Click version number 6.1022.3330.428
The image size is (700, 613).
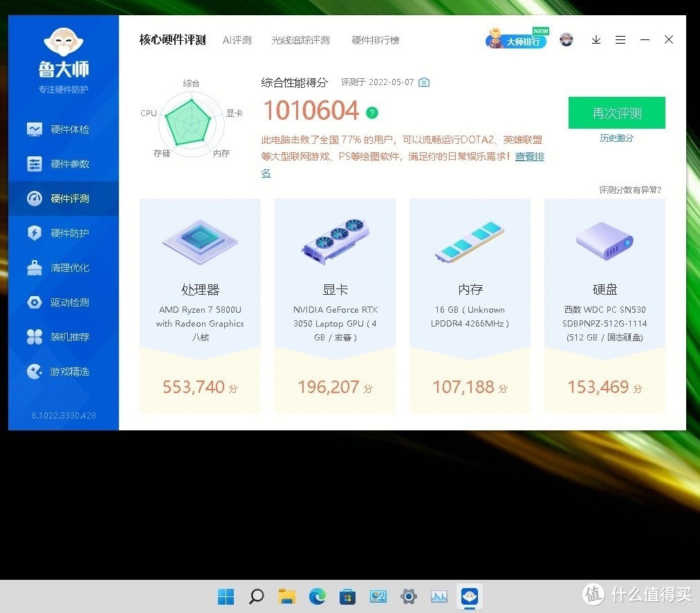(x=64, y=416)
